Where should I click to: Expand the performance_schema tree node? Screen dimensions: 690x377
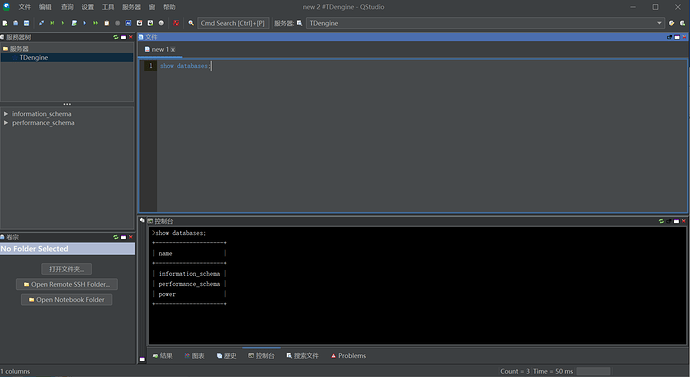[x=6, y=123]
